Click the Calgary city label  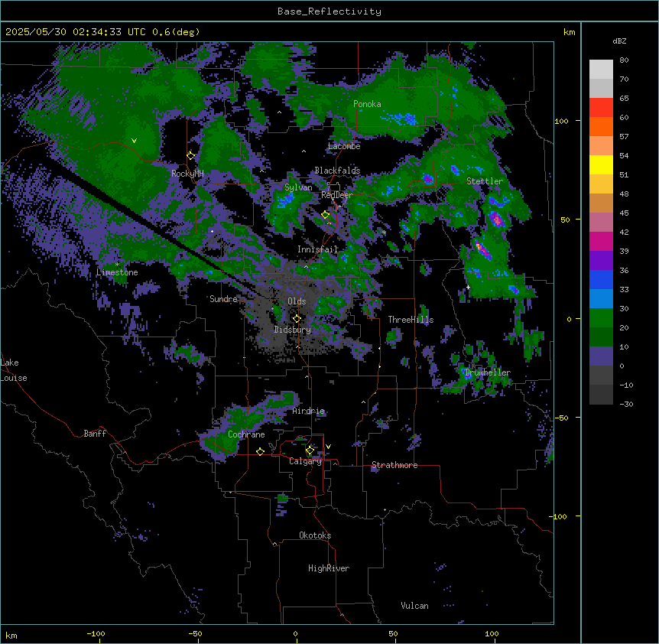click(x=306, y=461)
